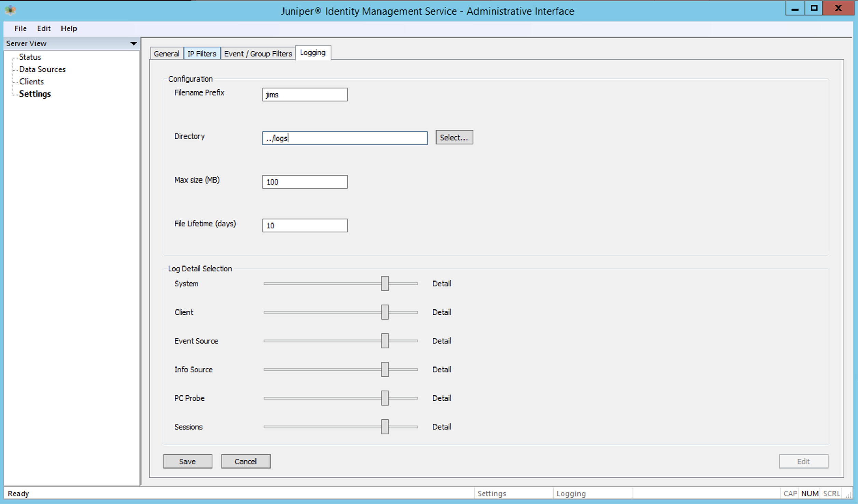Cancel the logging changes
The height and width of the screenshot is (504, 858).
tap(246, 461)
